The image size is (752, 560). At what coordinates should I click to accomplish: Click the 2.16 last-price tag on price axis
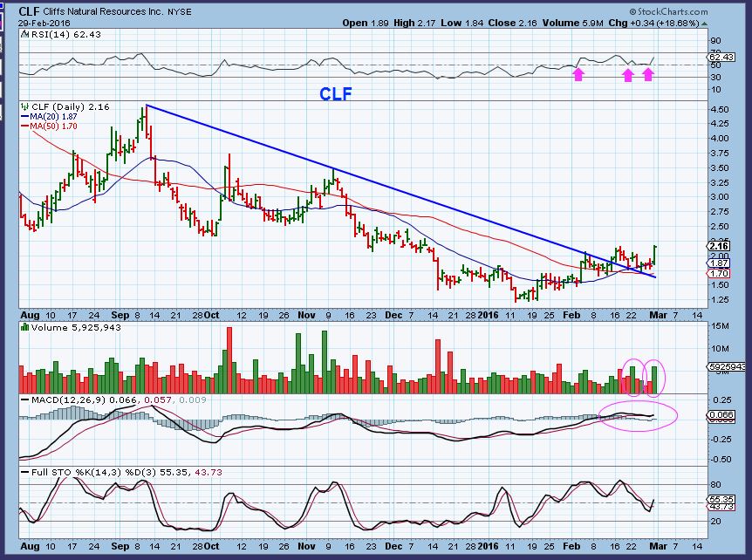point(720,246)
